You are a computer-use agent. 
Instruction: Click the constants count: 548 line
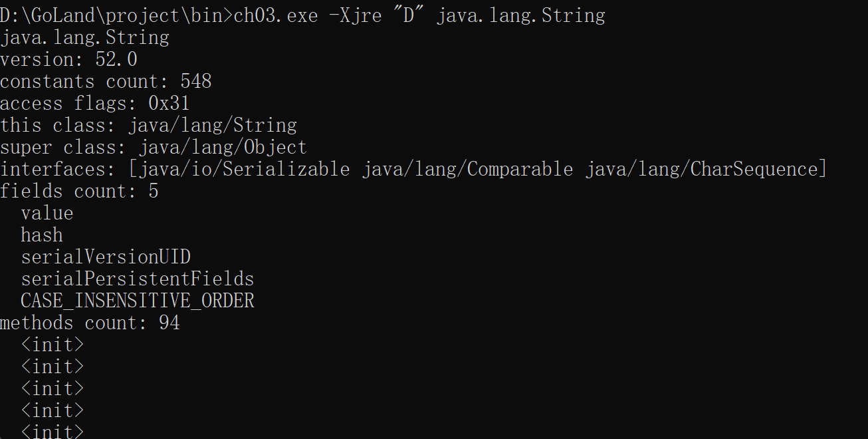[106, 82]
